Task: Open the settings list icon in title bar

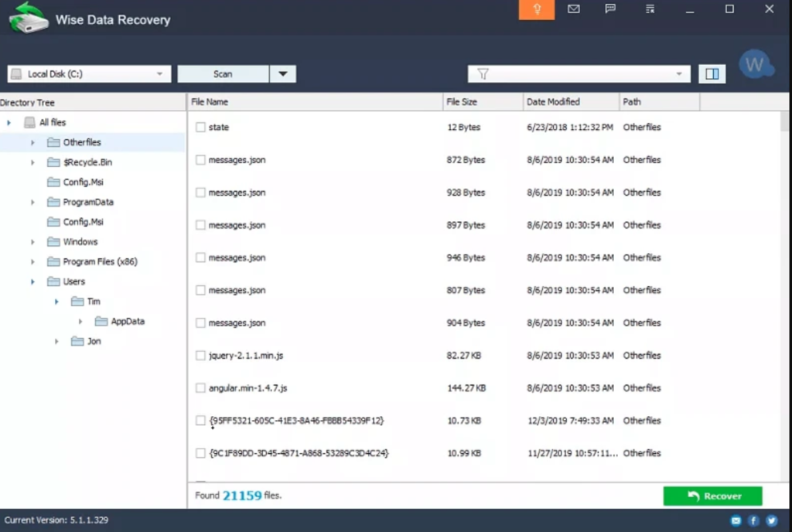Action: (x=650, y=10)
